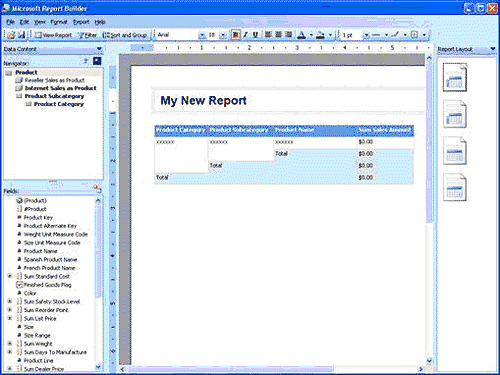
Task: Click the borders grid icon
Action: [414, 35]
